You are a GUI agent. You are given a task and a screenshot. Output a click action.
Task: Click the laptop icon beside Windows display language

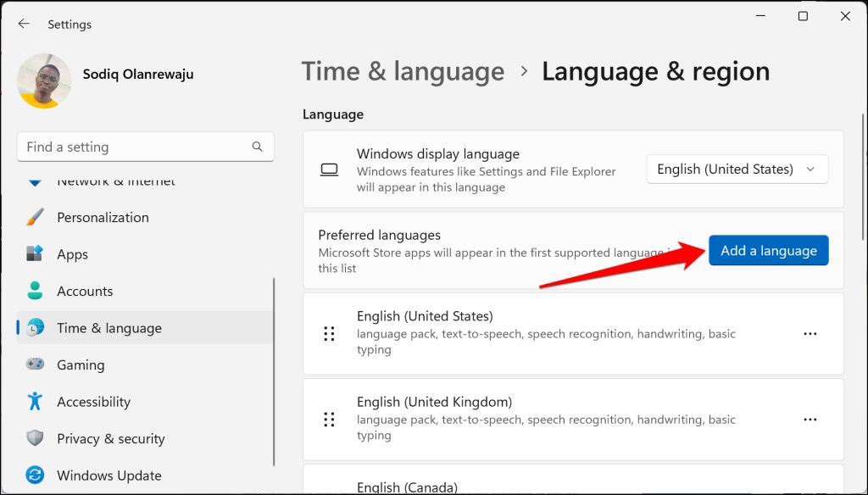coord(330,170)
